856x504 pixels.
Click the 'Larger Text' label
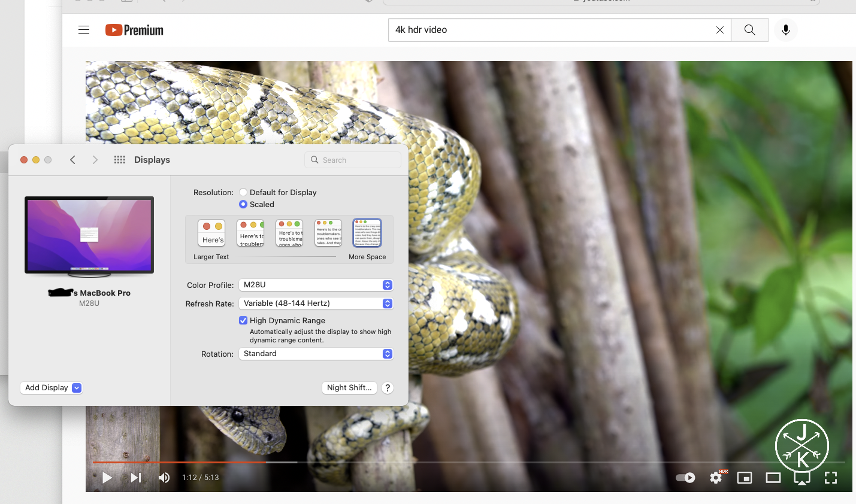pyautogui.click(x=211, y=257)
